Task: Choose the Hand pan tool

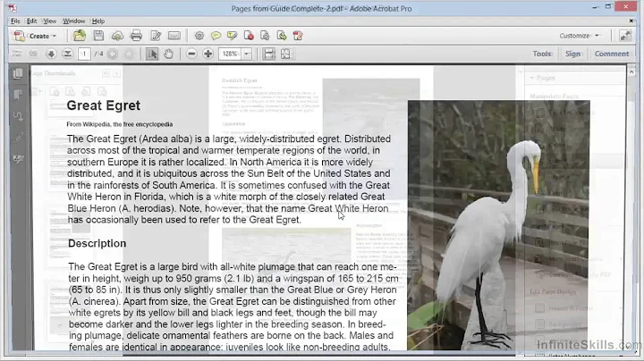Action: coord(168,54)
